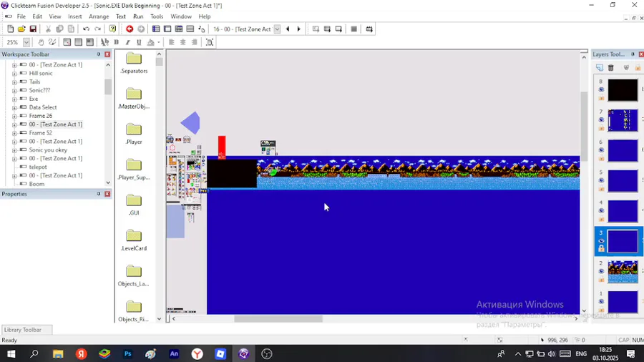Screen dimensions: 644x362
Task: Expand the Hill sonic tree node
Action: [x=14, y=74]
